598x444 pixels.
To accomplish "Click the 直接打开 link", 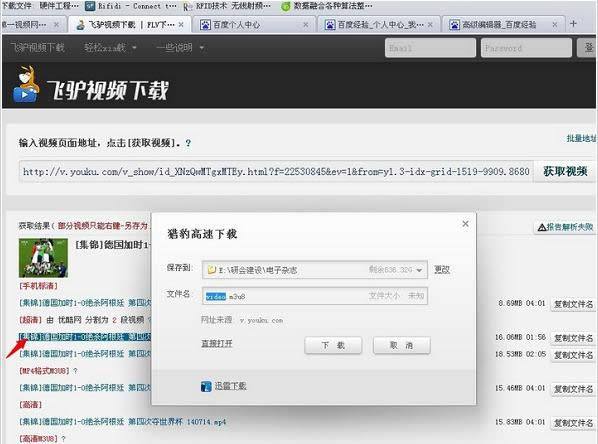I will click(217, 344).
